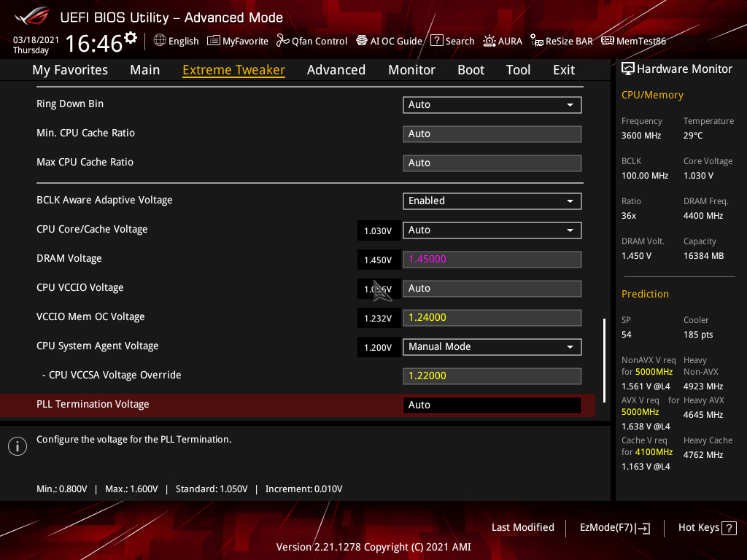Select Extreme Tweaker tab

click(234, 70)
